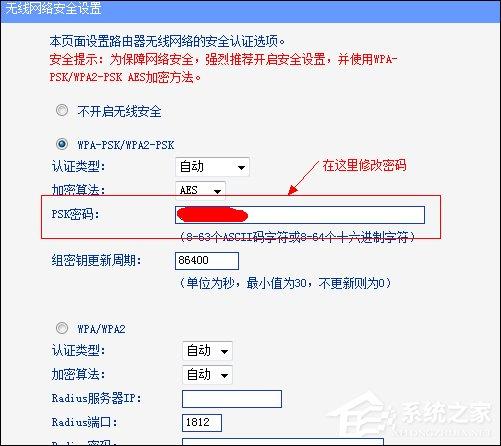Click the WPA-PSK/WPA2-PSK option label text
This screenshot has width=501, height=446.
[x=126, y=145]
